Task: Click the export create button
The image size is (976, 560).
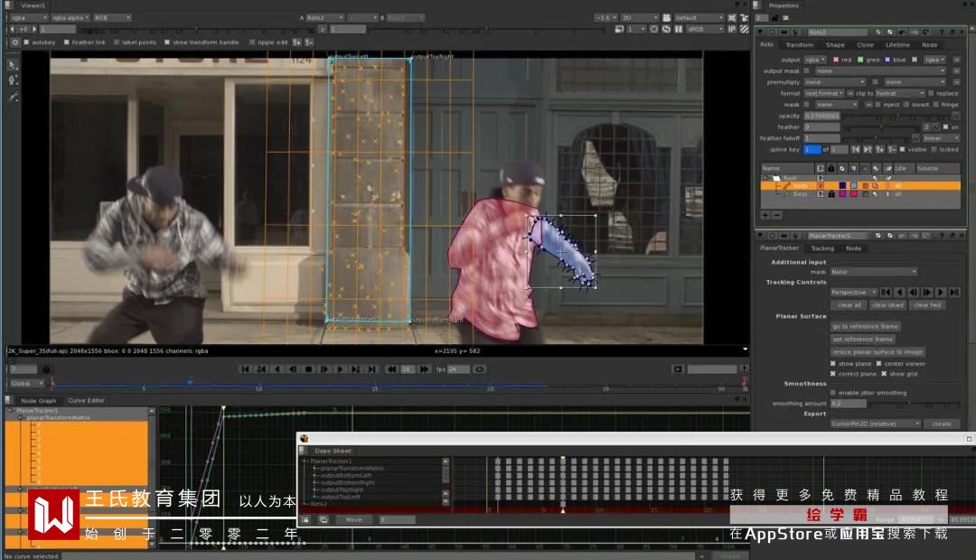Action: 941,424
